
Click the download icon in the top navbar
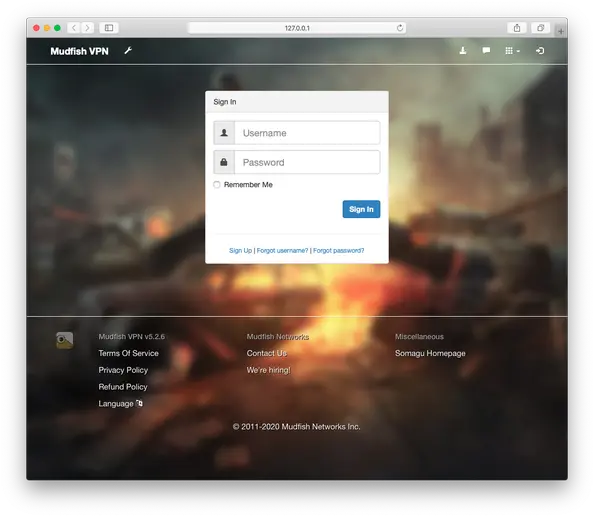coord(463,51)
